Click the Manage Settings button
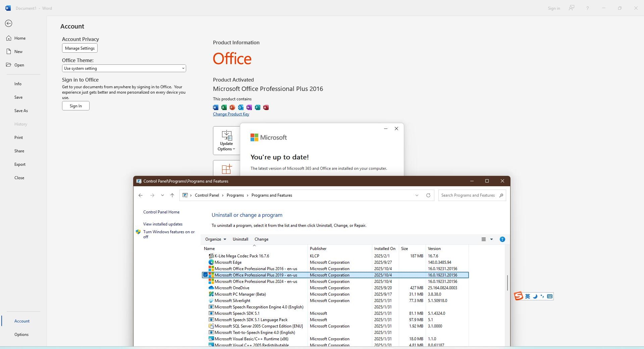Viewport: 644px width, 349px height. [x=79, y=48]
